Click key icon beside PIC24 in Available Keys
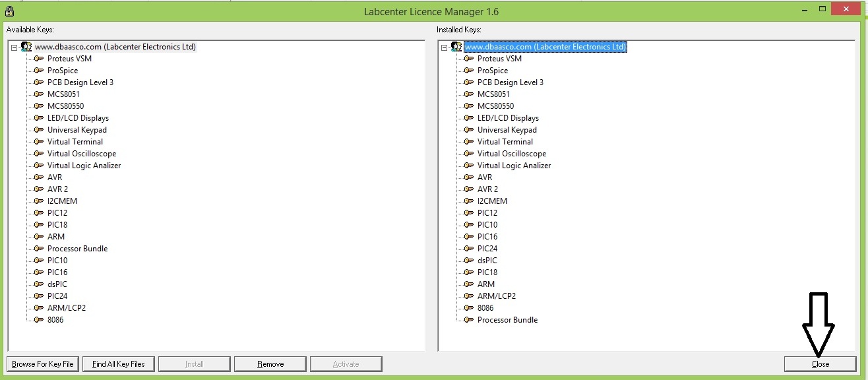Image resolution: width=868 pixels, height=380 pixels. [39, 296]
